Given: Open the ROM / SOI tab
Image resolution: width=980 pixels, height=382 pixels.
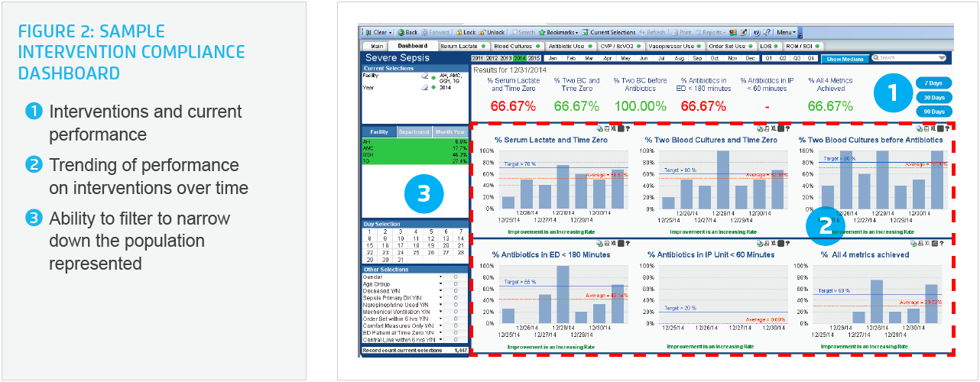Looking at the screenshot, I should [802, 47].
